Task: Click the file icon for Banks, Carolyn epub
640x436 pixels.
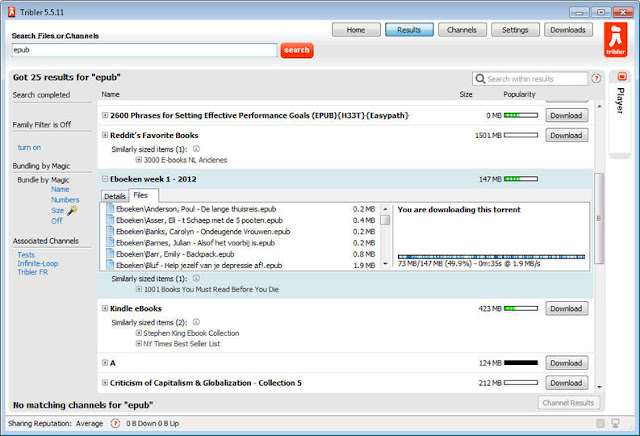Action: coord(109,231)
